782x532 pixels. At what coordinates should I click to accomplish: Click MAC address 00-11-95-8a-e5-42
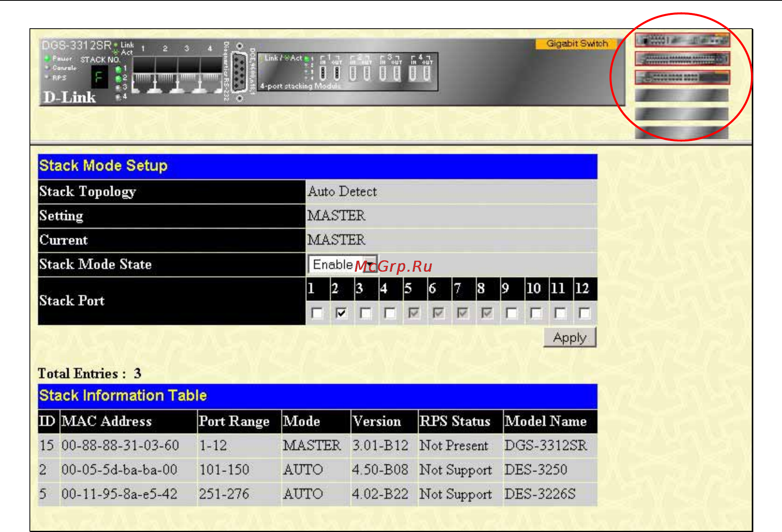(119, 494)
